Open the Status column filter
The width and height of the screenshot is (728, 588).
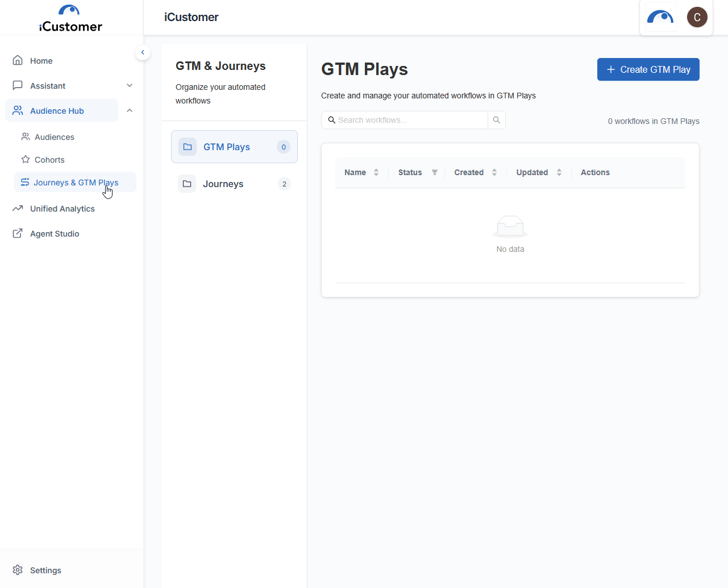[x=435, y=172]
